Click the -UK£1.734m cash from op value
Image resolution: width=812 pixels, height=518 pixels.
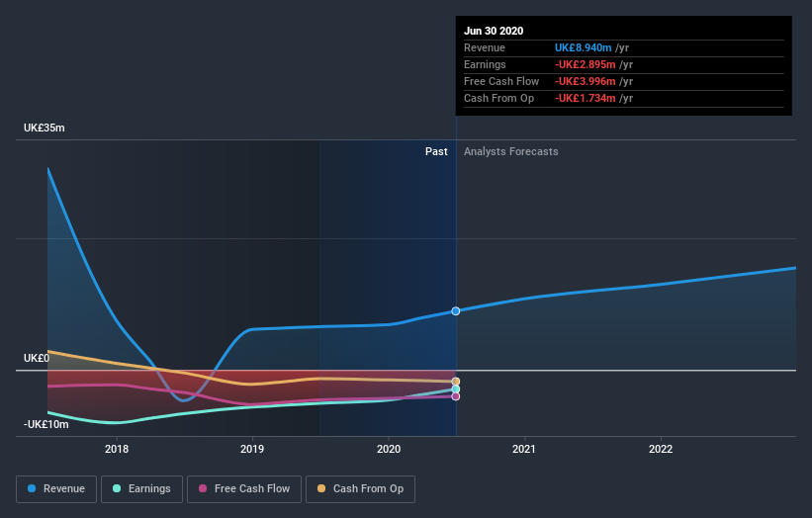coord(586,98)
